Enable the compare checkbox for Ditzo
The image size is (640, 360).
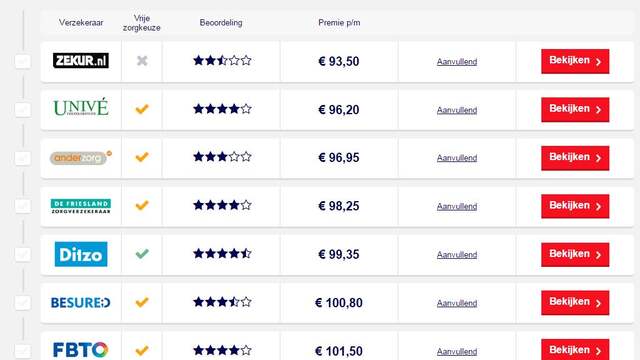(23, 254)
